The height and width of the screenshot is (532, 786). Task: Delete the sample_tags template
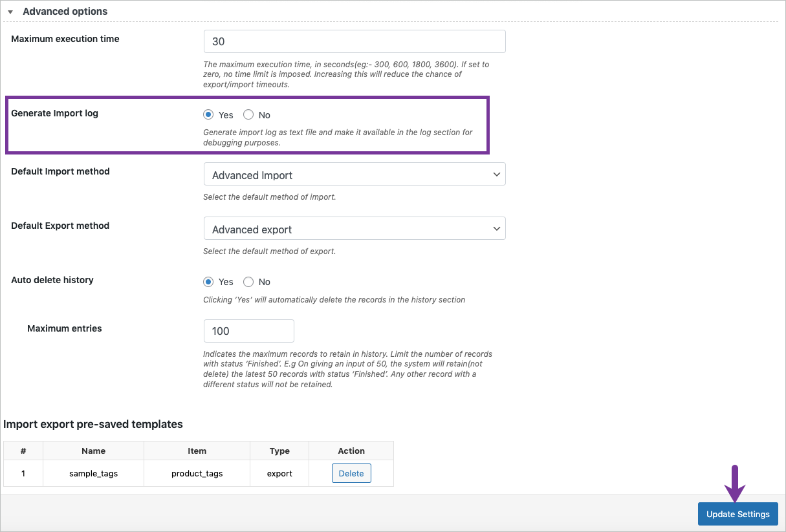(351, 473)
